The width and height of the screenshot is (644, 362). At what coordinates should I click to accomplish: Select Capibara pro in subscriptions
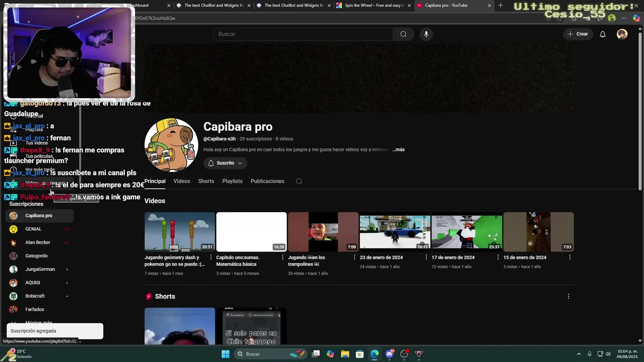click(40, 216)
